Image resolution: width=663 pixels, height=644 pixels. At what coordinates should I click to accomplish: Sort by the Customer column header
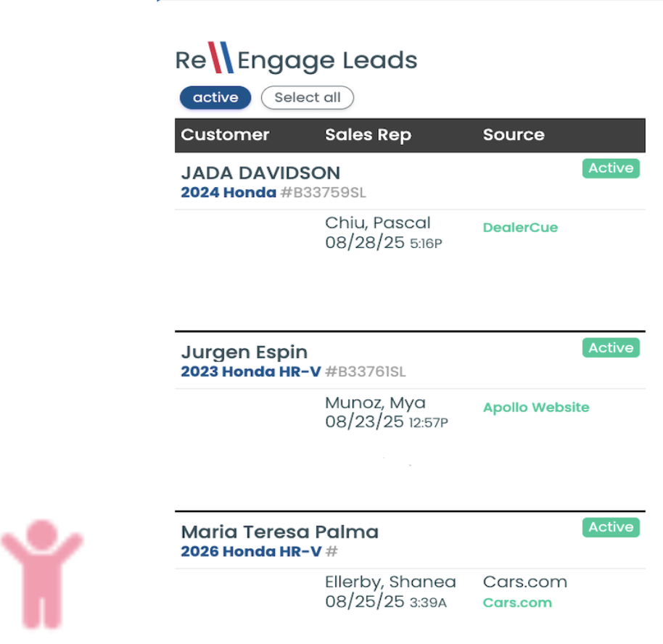coord(225,135)
